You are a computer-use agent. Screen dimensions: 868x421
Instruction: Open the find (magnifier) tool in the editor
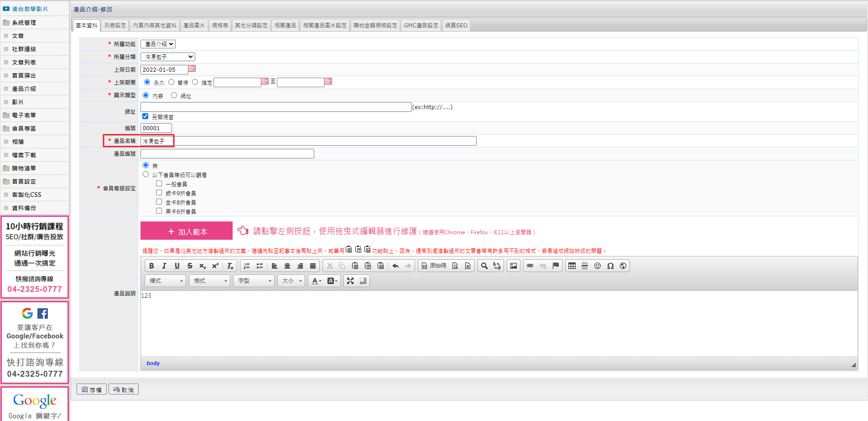[x=484, y=266]
